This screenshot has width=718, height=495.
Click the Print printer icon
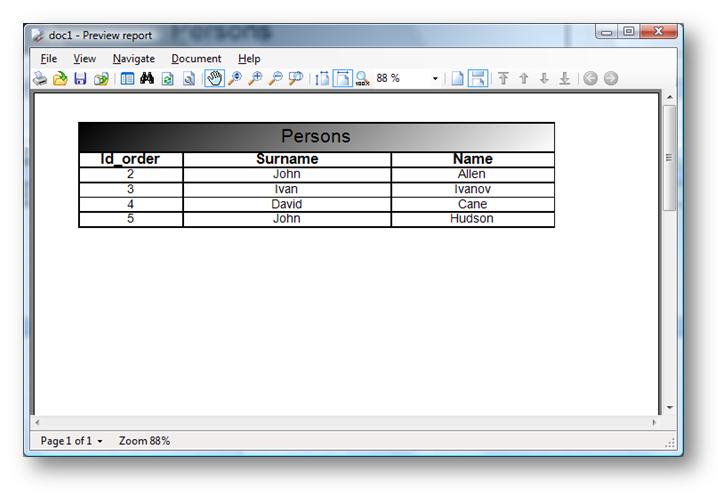click(40, 79)
